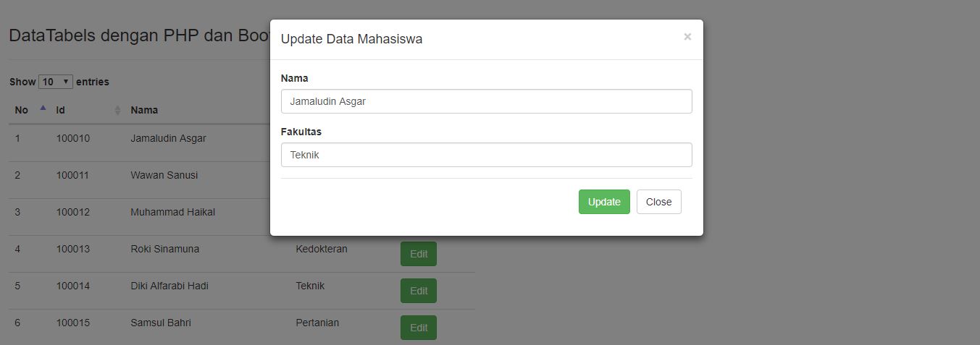Focus the Nama input field
Viewport: 980px width, 345px height.
486,101
